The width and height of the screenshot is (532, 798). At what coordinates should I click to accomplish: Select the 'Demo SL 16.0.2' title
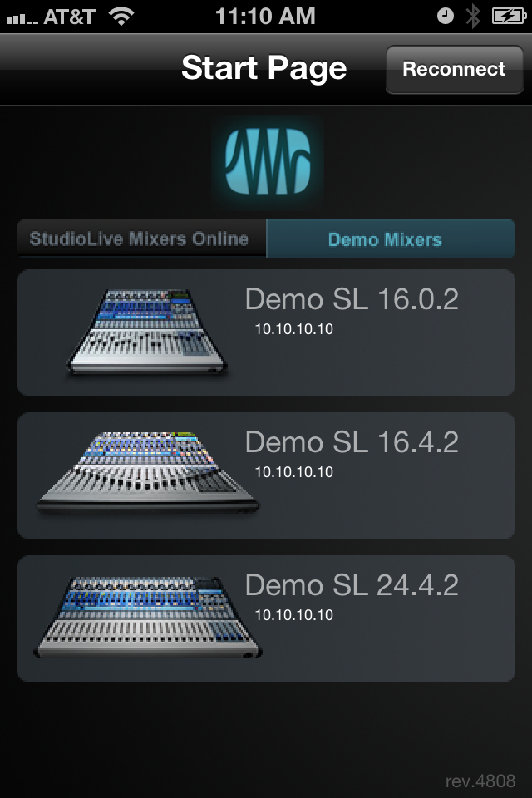352,299
